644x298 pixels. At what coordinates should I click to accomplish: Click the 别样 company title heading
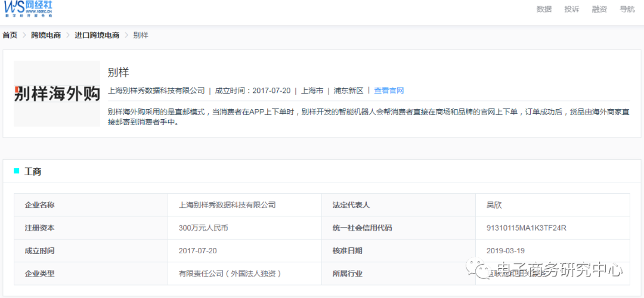click(118, 73)
